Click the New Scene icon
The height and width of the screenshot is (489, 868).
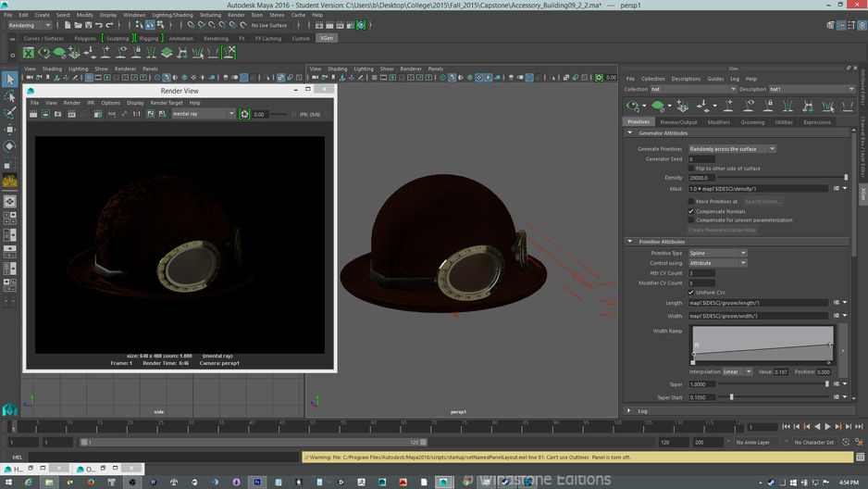coord(67,25)
